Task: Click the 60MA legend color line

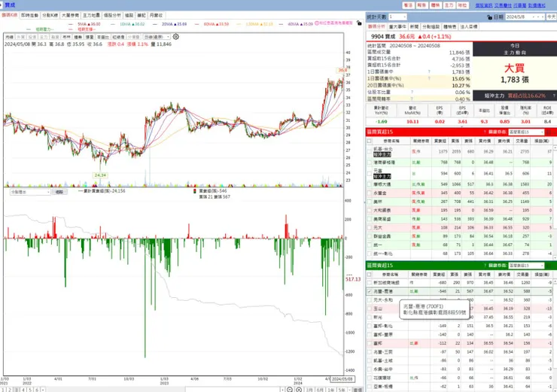Action: click(x=196, y=24)
